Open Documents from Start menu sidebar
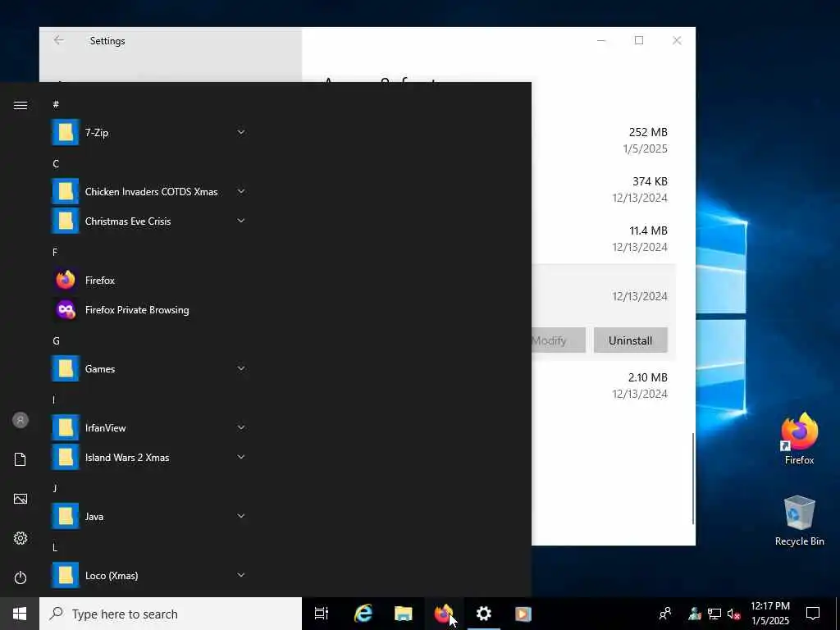The width and height of the screenshot is (840, 630). 21,459
